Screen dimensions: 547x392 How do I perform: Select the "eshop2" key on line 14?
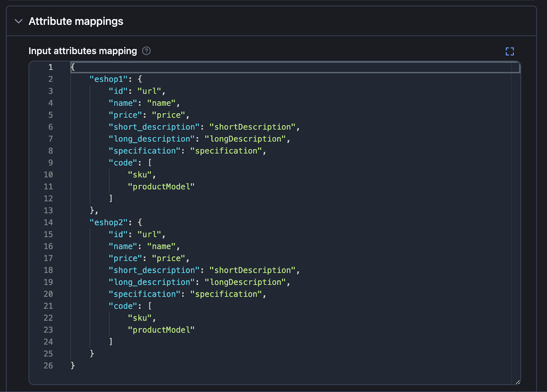coord(108,222)
